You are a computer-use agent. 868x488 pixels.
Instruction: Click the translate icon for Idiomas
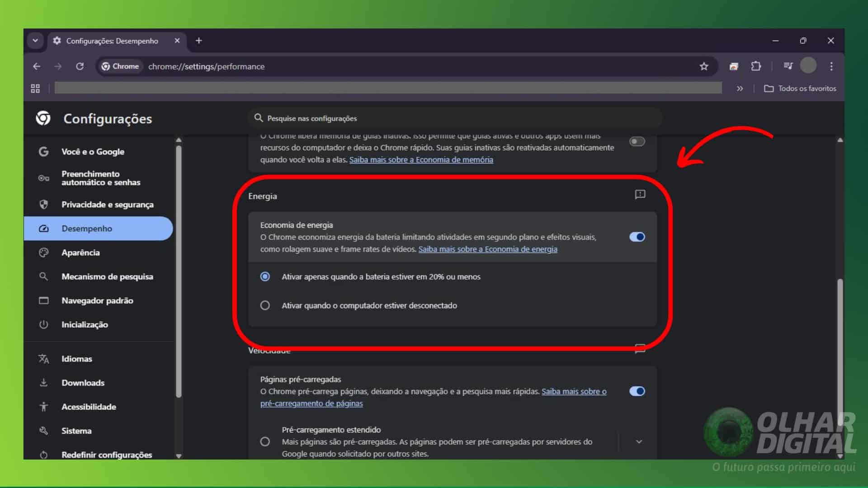pyautogui.click(x=43, y=359)
